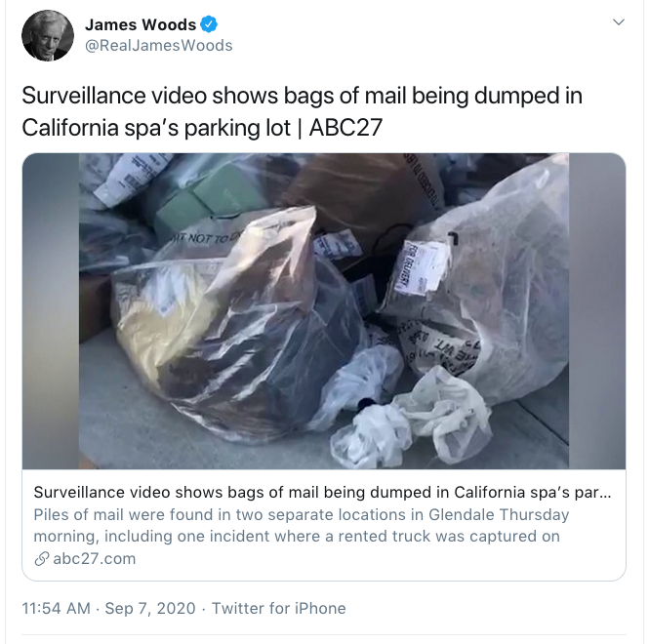Open the James Woods display name link

click(141, 24)
